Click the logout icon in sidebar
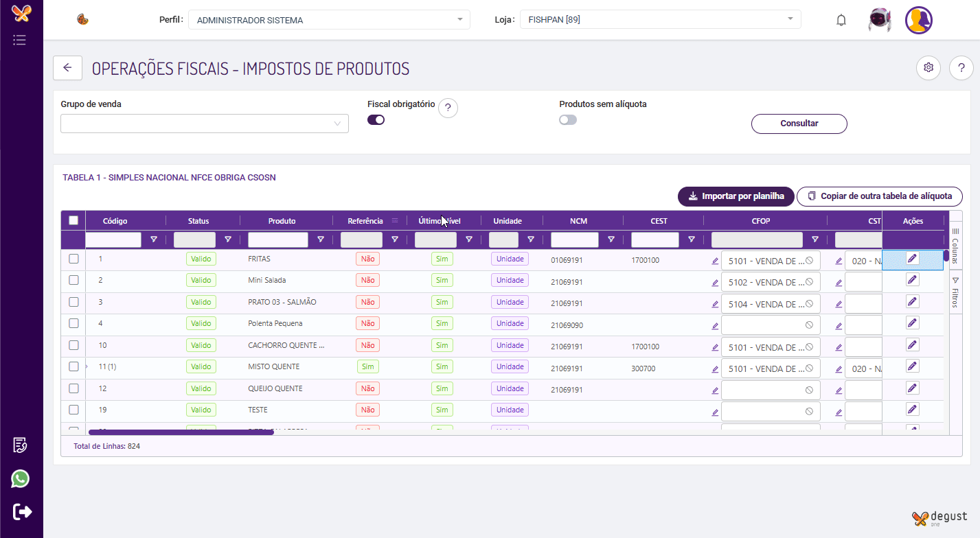 [x=22, y=511]
